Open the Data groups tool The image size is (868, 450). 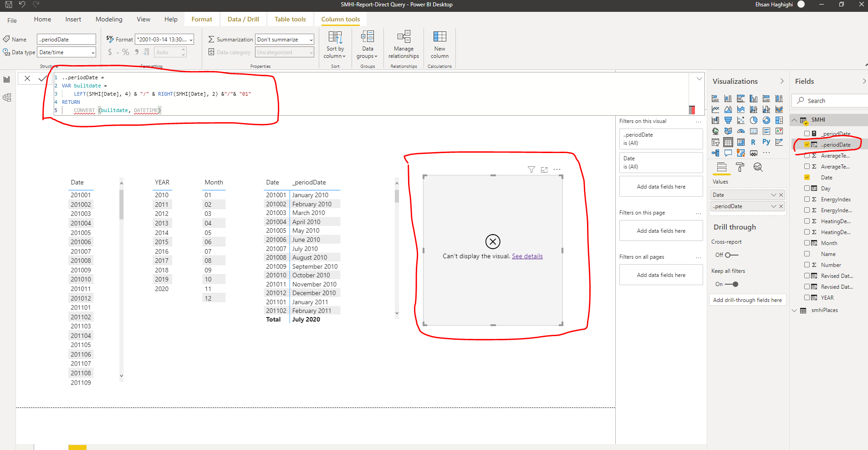[368, 45]
